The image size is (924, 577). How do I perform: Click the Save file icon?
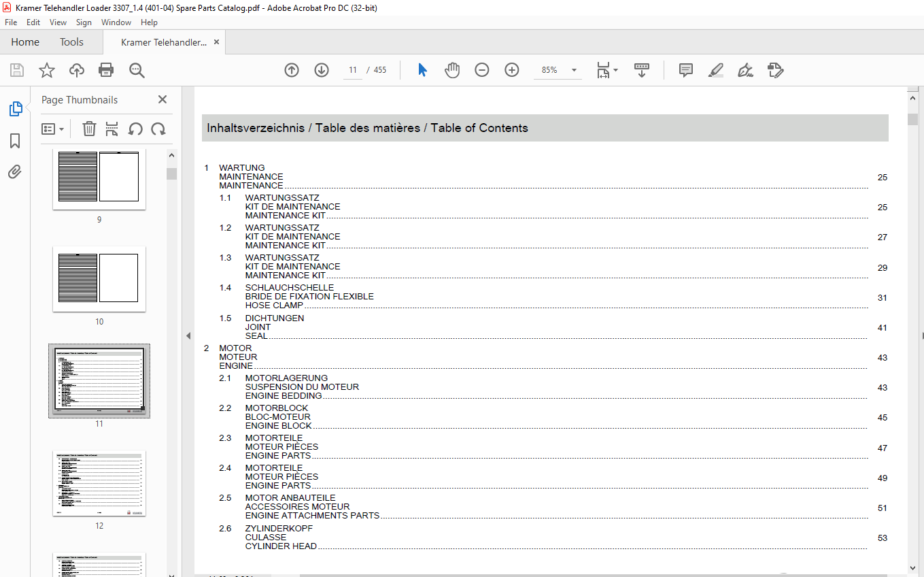coord(16,70)
